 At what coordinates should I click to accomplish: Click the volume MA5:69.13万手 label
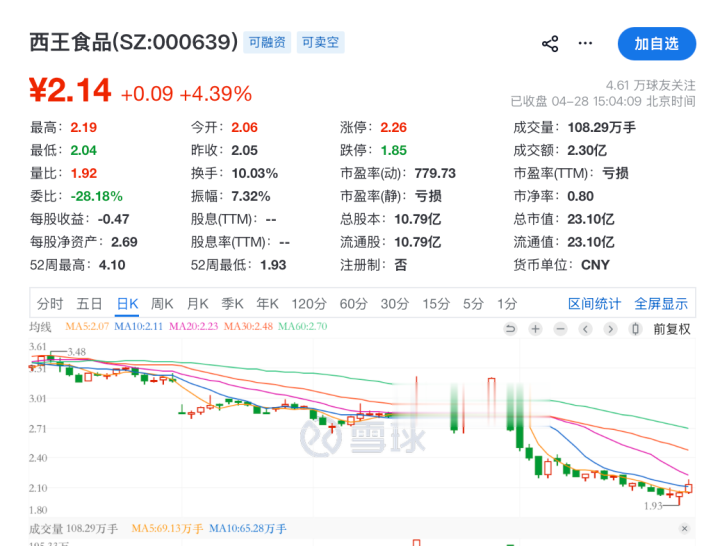[167, 529]
